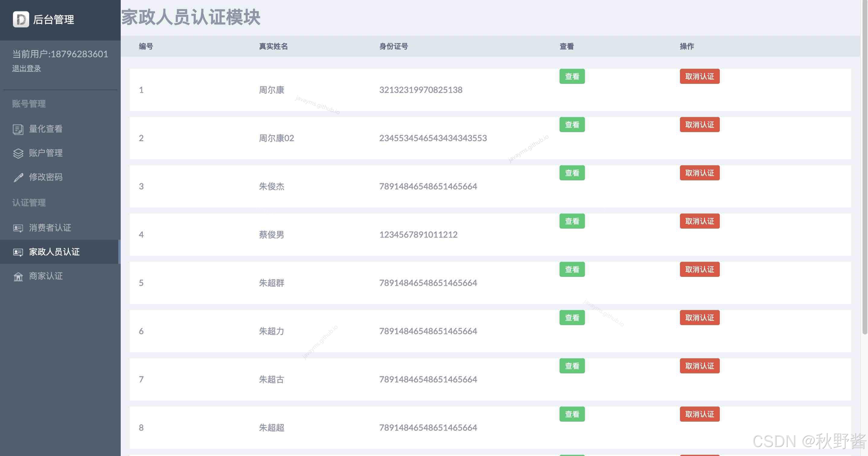Click the ID card icon for 消费者认证
The height and width of the screenshot is (456, 868).
coord(18,228)
